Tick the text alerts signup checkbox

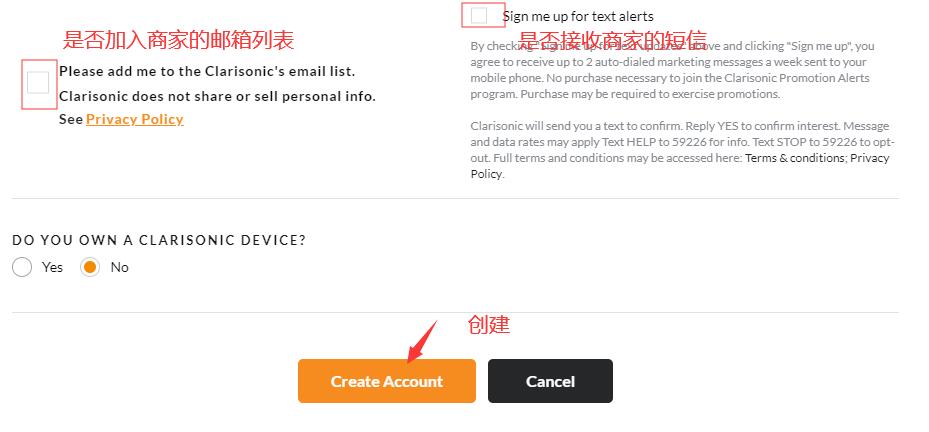click(479, 15)
